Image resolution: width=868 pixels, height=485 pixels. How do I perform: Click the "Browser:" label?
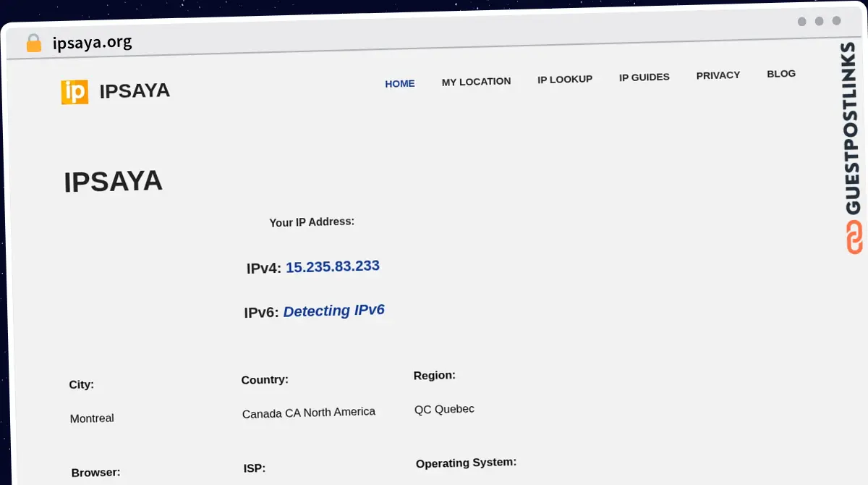[x=96, y=473]
